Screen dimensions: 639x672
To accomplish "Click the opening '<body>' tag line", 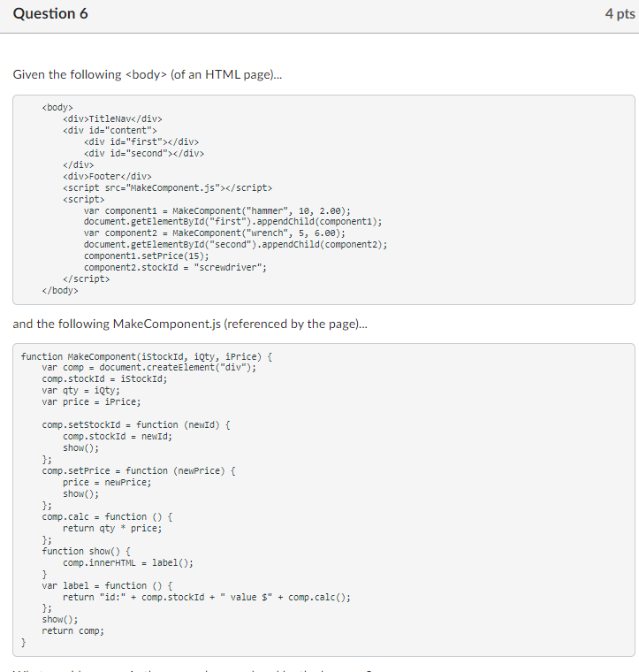I will (57, 107).
